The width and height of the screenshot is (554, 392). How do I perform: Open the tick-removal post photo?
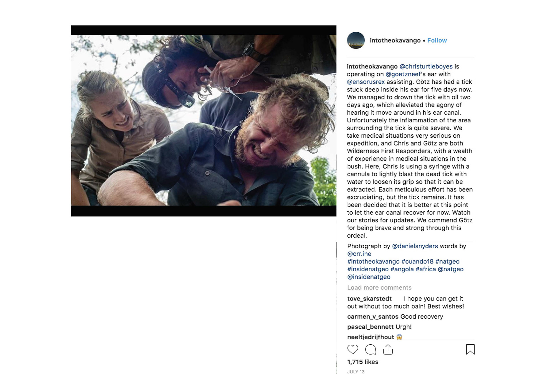pos(204,121)
